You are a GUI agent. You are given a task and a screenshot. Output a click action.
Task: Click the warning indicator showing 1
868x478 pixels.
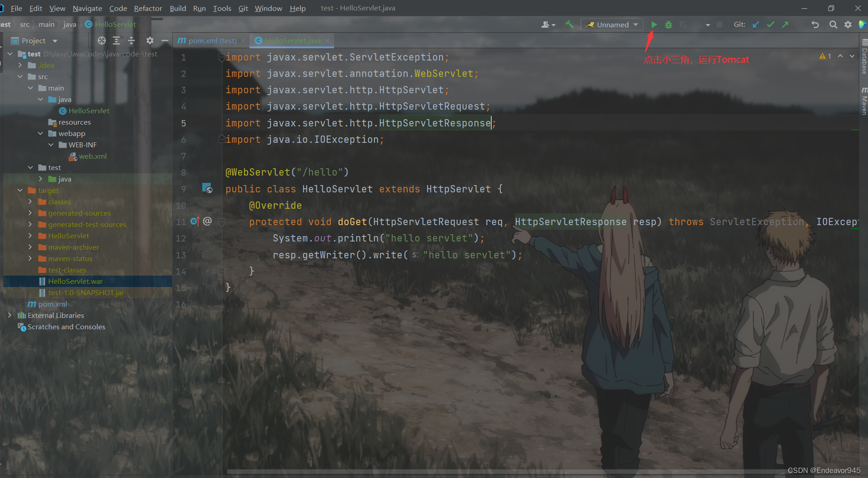tap(825, 56)
